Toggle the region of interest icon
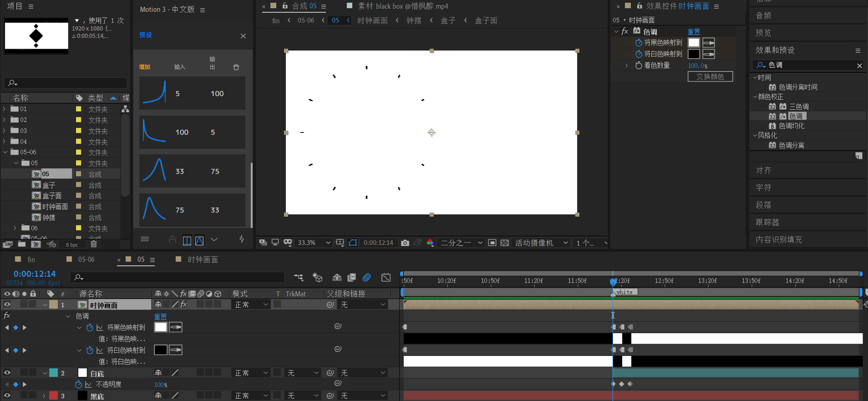 pyautogui.click(x=492, y=243)
